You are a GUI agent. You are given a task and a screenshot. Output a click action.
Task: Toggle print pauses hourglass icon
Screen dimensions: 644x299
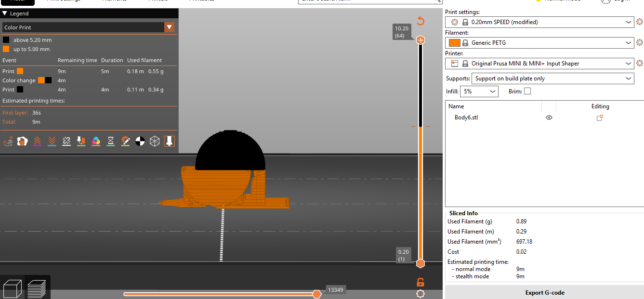(x=110, y=141)
